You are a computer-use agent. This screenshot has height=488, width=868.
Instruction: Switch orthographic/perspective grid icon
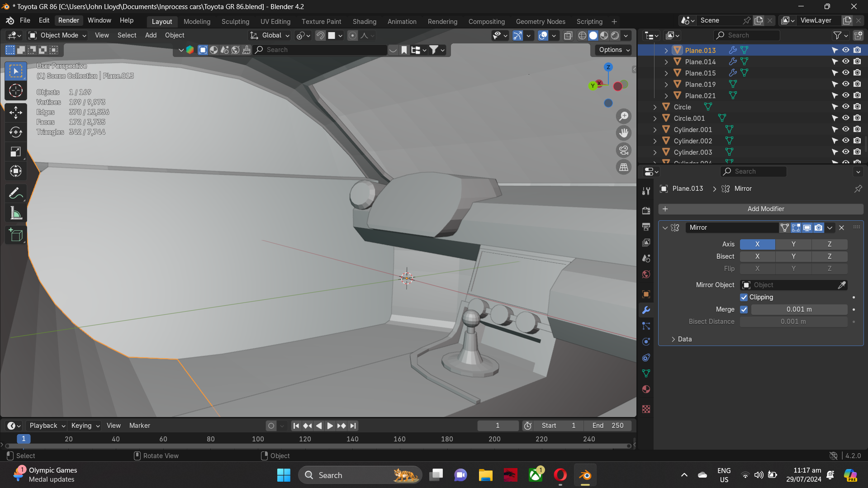tap(624, 167)
